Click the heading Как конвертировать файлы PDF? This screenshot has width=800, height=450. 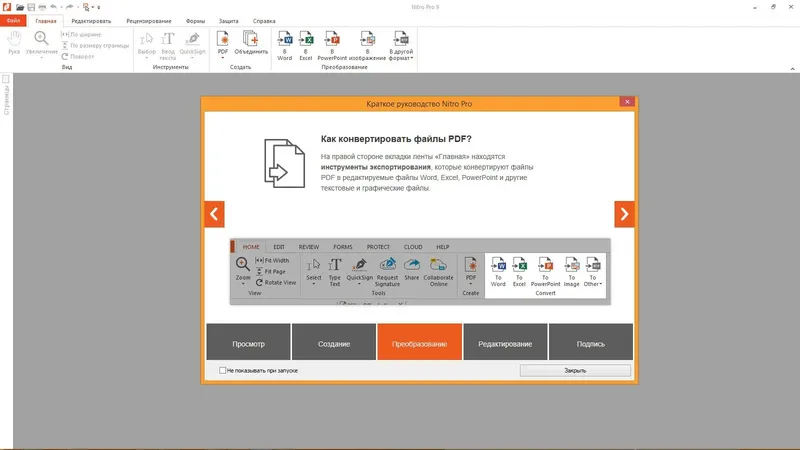click(396, 139)
